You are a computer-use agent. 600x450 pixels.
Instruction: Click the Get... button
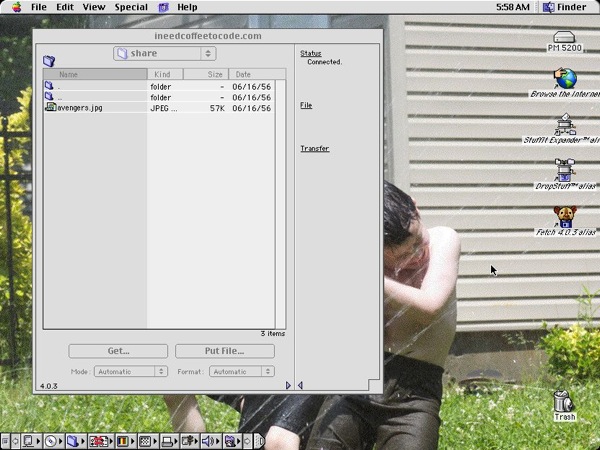pyautogui.click(x=118, y=351)
